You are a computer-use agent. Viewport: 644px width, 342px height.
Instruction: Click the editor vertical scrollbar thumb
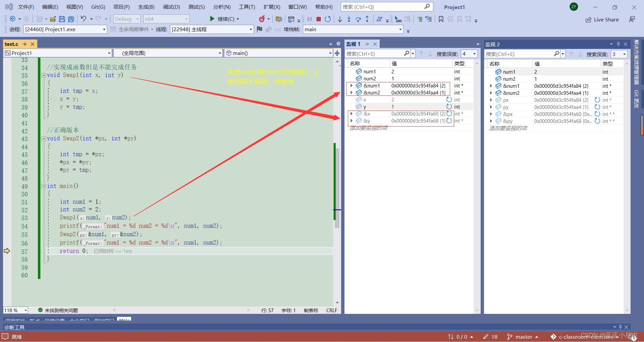click(337, 188)
